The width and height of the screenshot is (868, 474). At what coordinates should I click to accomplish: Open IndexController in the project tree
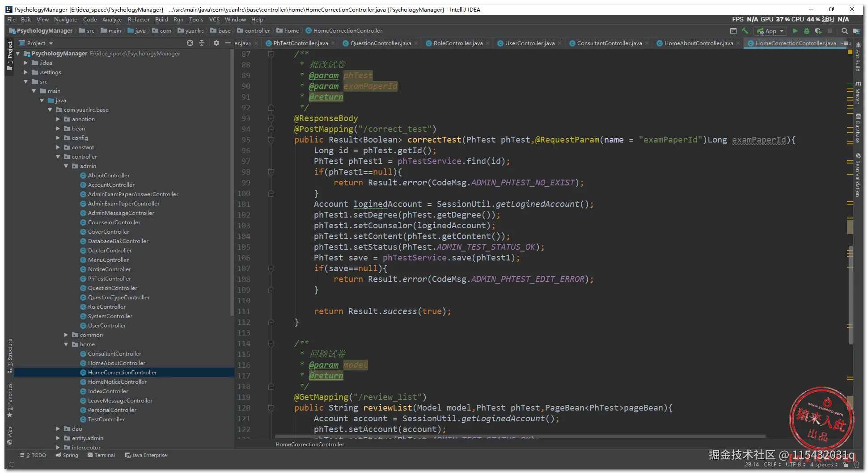(x=108, y=391)
